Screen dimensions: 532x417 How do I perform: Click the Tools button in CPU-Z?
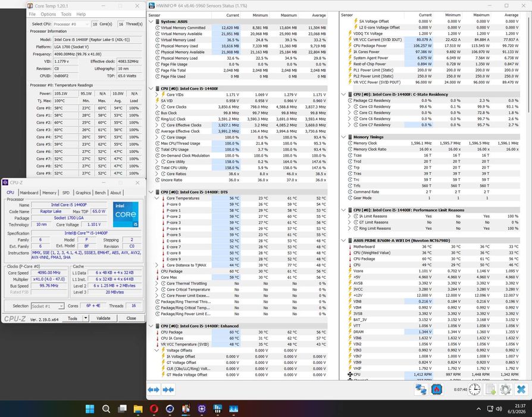pyautogui.click(x=73, y=318)
